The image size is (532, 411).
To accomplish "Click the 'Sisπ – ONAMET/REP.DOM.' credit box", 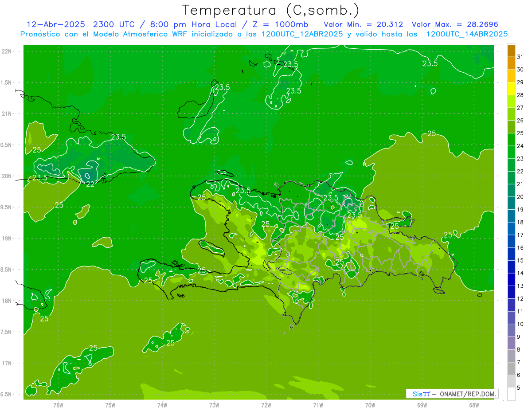I will coord(452,394).
